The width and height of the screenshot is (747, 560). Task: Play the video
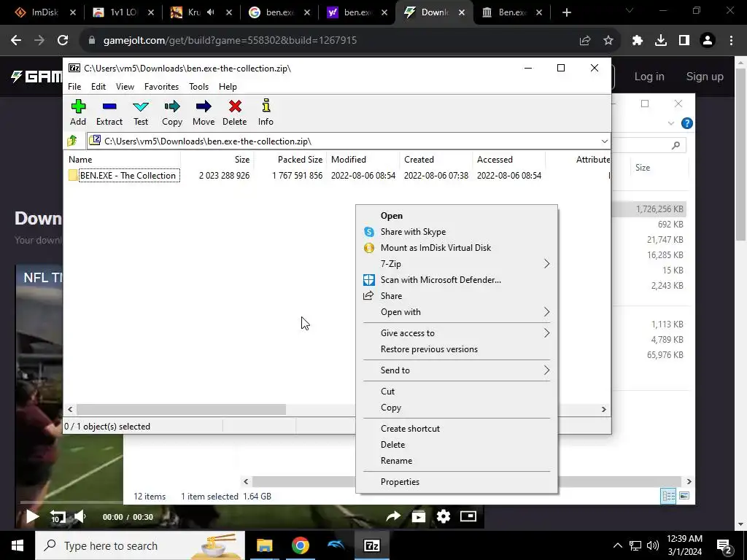[x=32, y=516]
